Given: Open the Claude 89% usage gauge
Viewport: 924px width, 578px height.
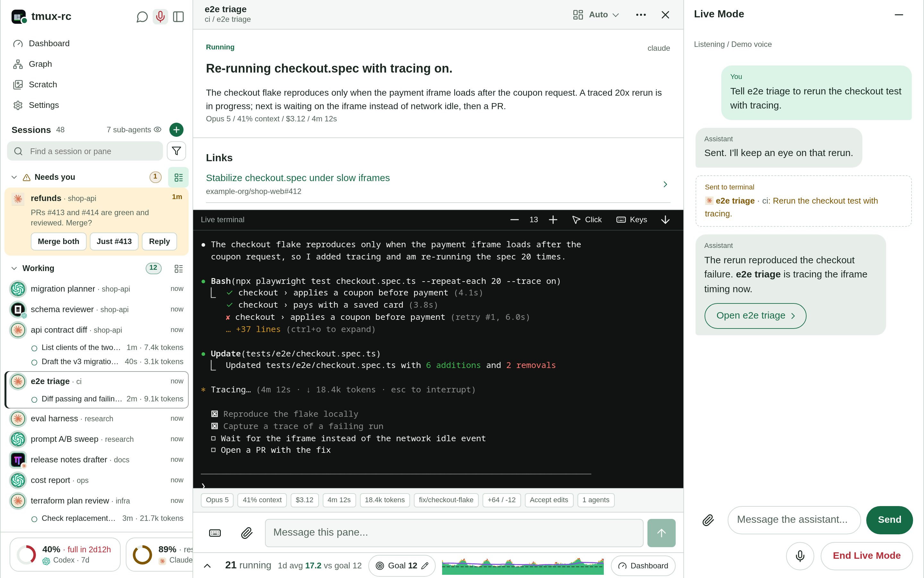Looking at the screenshot, I should tap(159, 554).
